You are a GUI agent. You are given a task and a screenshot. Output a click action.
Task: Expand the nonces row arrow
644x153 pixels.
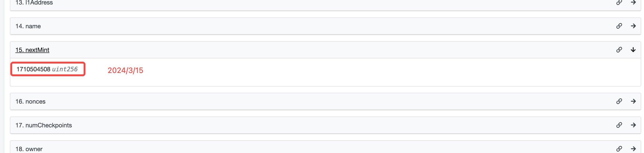[633, 101]
